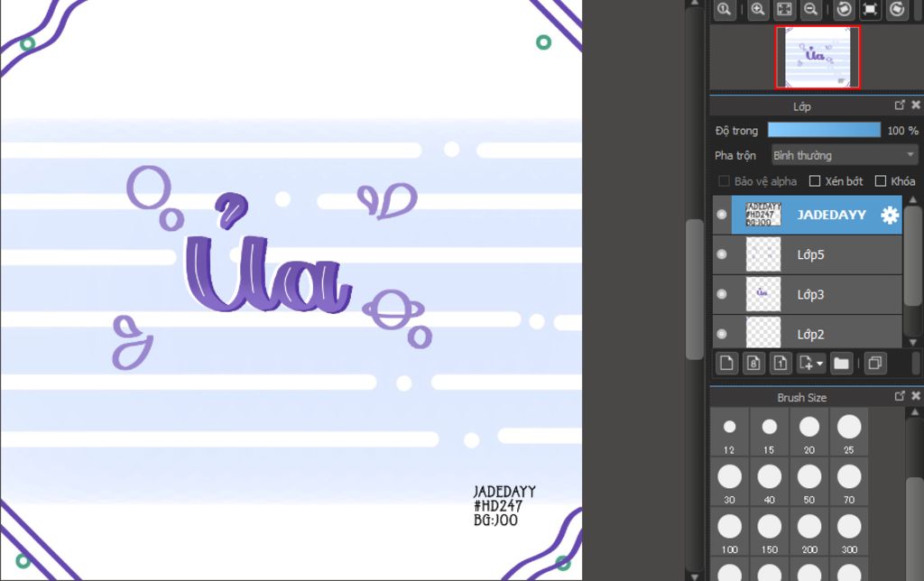924x581 pixels.
Task: Pick brush size 50
Action: (x=809, y=482)
